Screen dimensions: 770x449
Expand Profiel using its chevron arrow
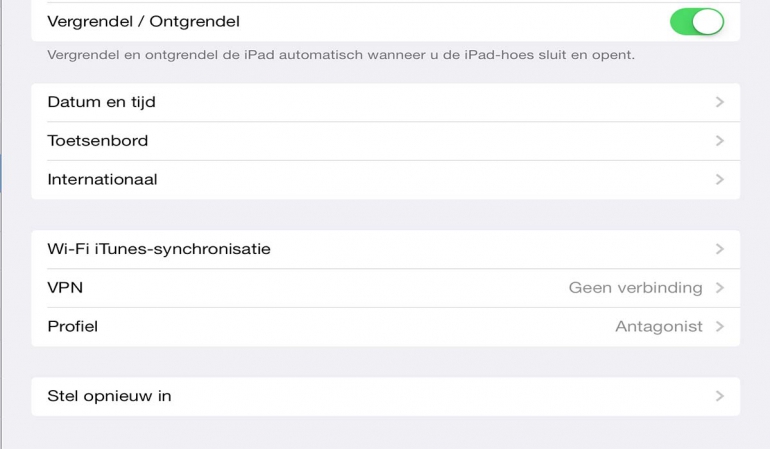tap(719, 326)
